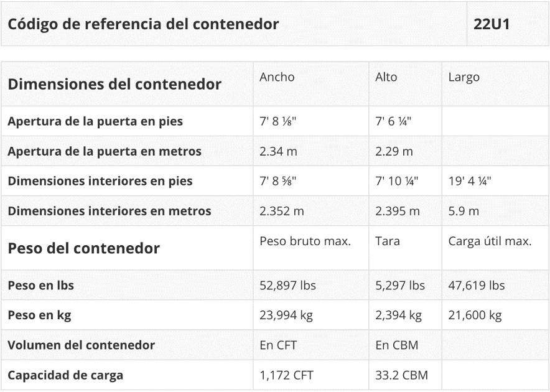
Task: Click the 'Peso del contenedor' section header
Action: click(x=83, y=248)
